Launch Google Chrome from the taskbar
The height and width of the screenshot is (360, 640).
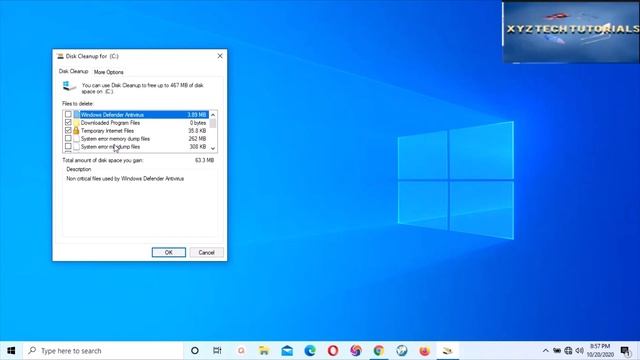tap(379, 351)
